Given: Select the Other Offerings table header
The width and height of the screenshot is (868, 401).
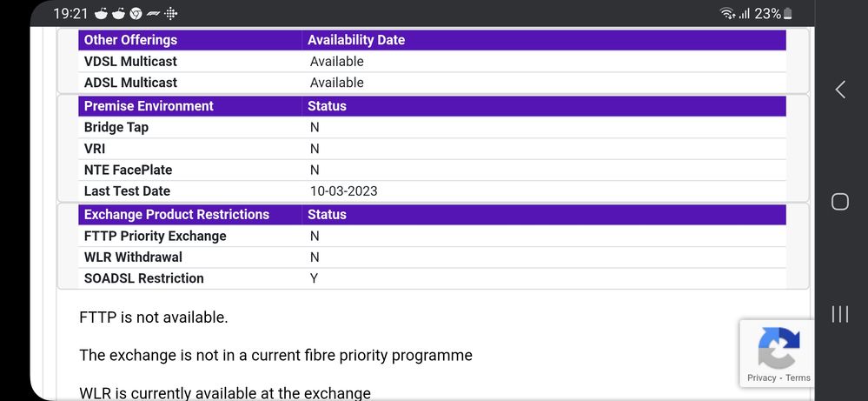Looking at the screenshot, I should tap(130, 40).
